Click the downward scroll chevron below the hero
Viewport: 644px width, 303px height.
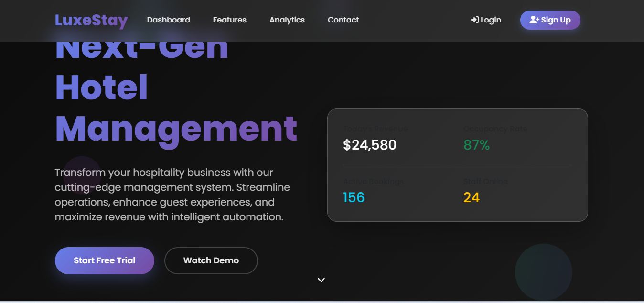pos(321,280)
